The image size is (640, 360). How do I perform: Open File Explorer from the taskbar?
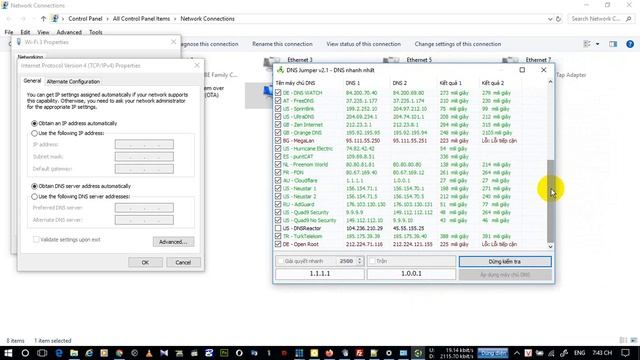[x=74, y=353]
